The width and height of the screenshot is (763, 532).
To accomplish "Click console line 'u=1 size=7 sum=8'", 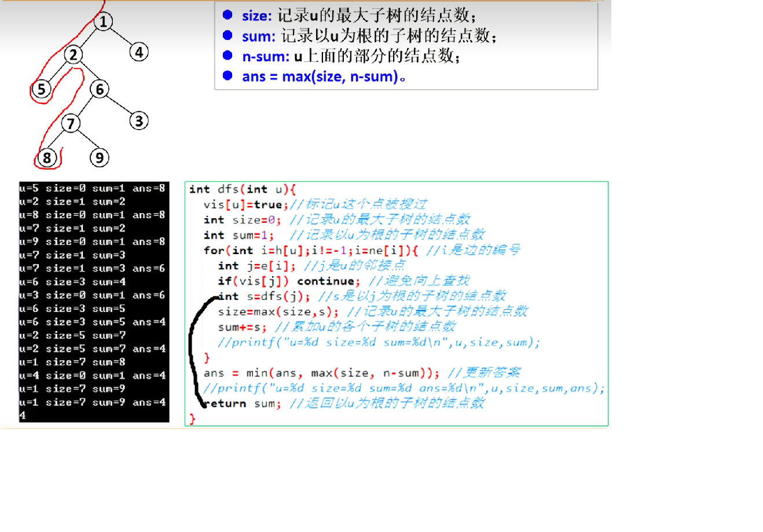I will 72,362.
